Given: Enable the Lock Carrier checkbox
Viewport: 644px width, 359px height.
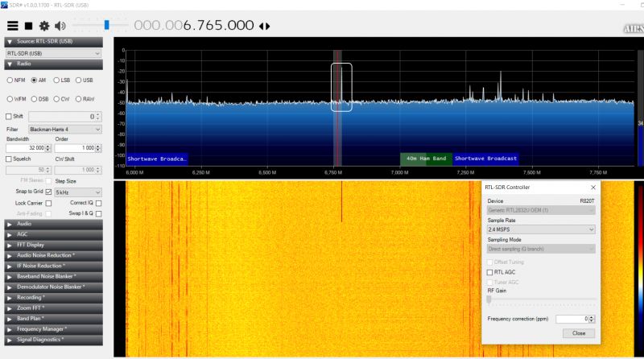Looking at the screenshot, I should [x=48, y=204].
